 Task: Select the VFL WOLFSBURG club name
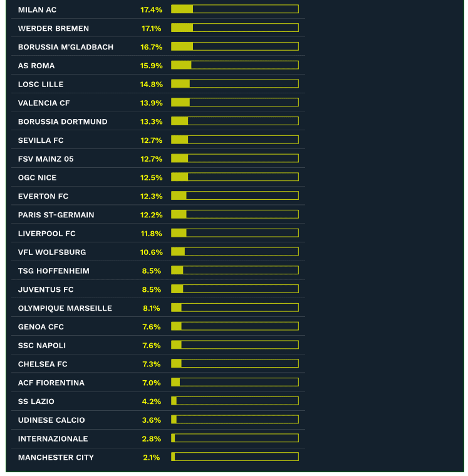[52, 252]
